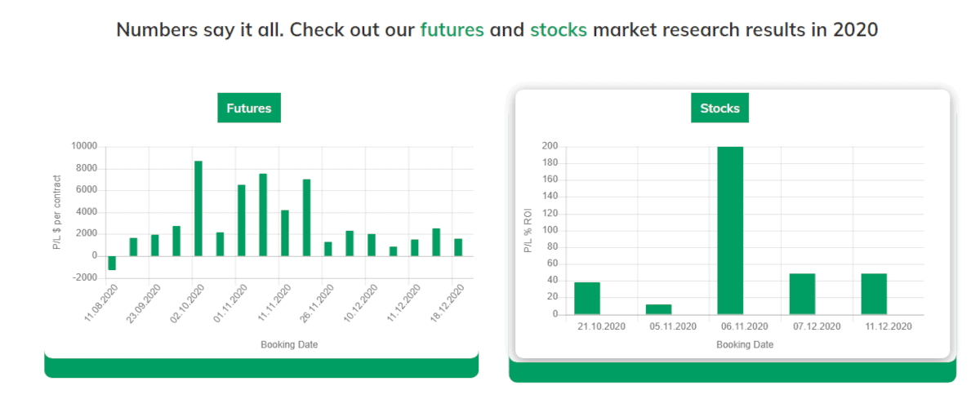Select the small 05.11.2020 stocks bar
Screen dimensions: 980x399
659,309
